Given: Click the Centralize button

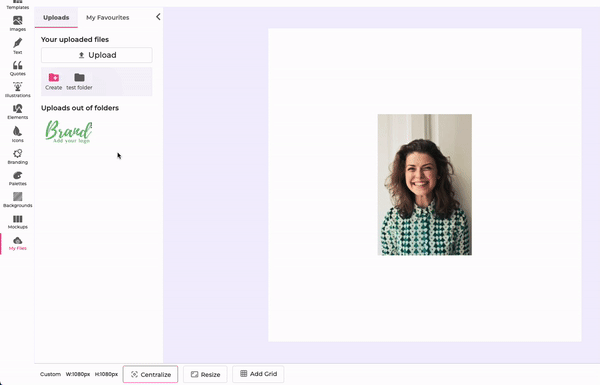Looking at the screenshot, I should pos(150,374).
